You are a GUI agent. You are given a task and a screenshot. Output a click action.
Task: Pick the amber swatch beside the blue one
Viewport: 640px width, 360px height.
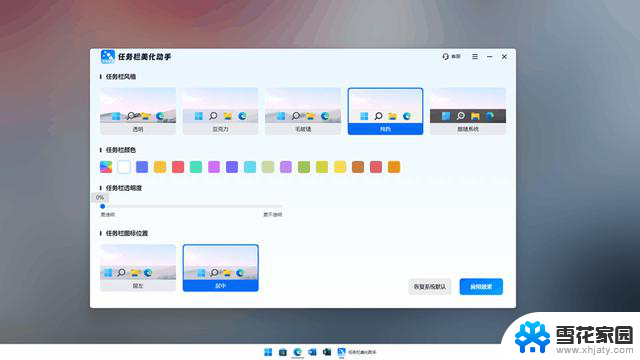pyautogui.click(x=160, y=167)
